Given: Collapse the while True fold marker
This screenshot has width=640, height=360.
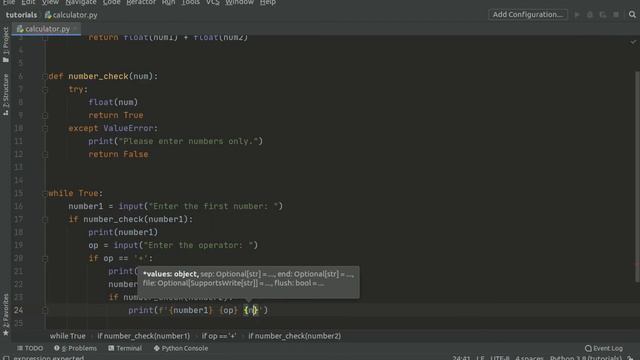Looking at the screenshot, I should pos(45,193).
